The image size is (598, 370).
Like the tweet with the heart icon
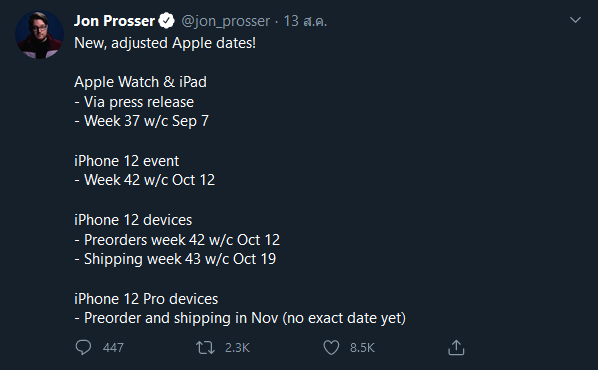point(331,347)
